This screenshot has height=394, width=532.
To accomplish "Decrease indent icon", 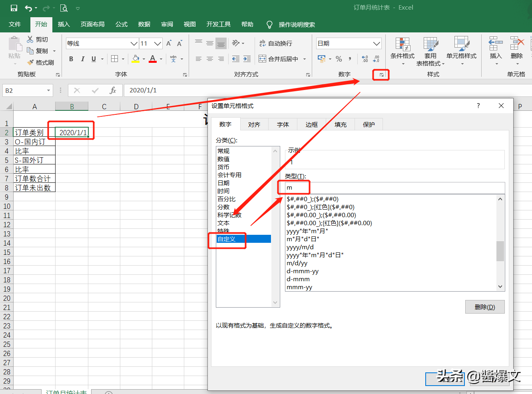I will click(x=236, y=59).
